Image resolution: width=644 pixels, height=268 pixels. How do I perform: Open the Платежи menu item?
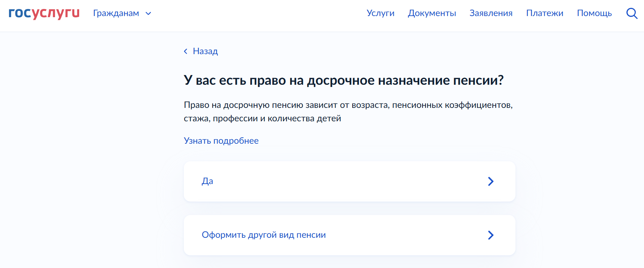click(x=545, y=13)
